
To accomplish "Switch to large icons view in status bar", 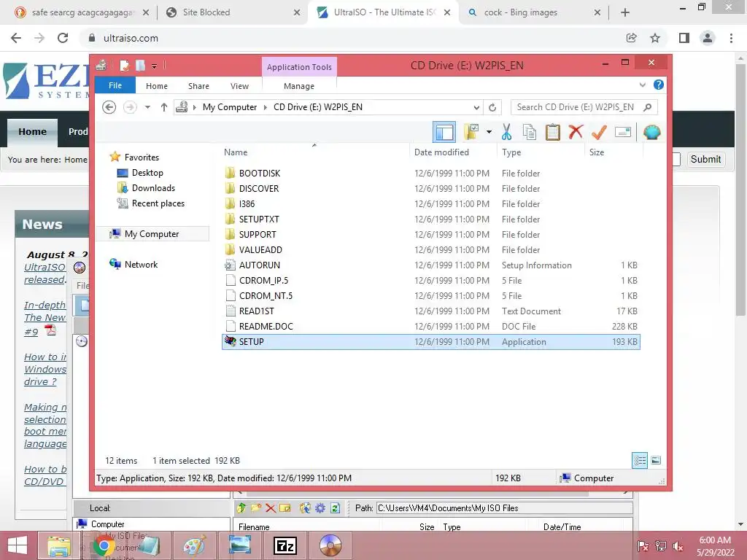I will (656, 460).
